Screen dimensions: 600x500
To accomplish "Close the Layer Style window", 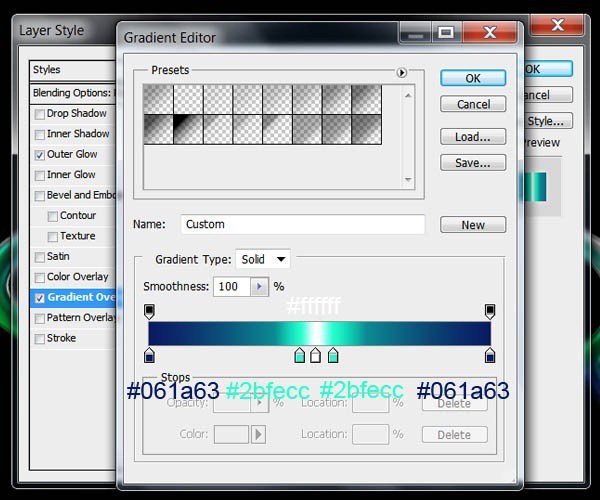I will (558, 25).
